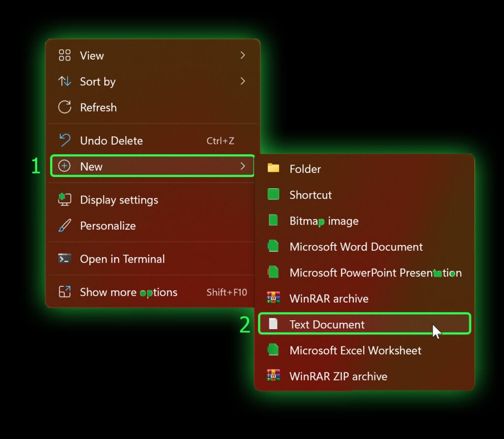Viewport: 504px width, 439px height.
Task: Click the Shift+F10 shortcut hint
Action: pos(226,292)
